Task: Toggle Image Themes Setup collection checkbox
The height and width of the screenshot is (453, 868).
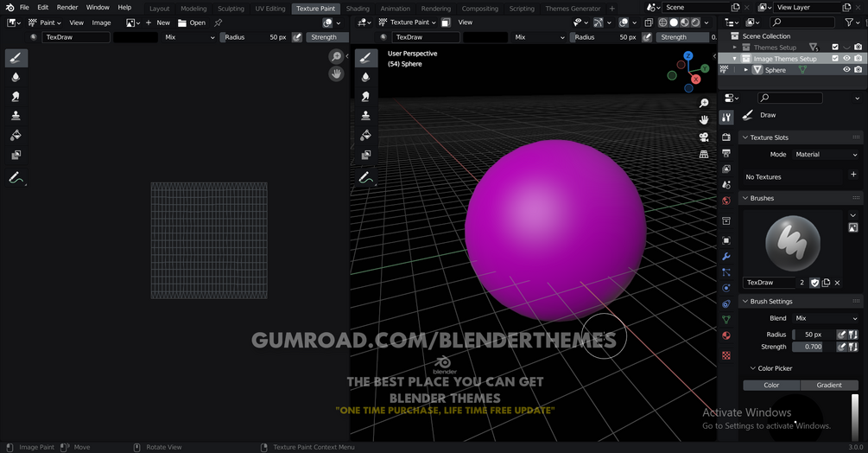Action: point(835,58)
